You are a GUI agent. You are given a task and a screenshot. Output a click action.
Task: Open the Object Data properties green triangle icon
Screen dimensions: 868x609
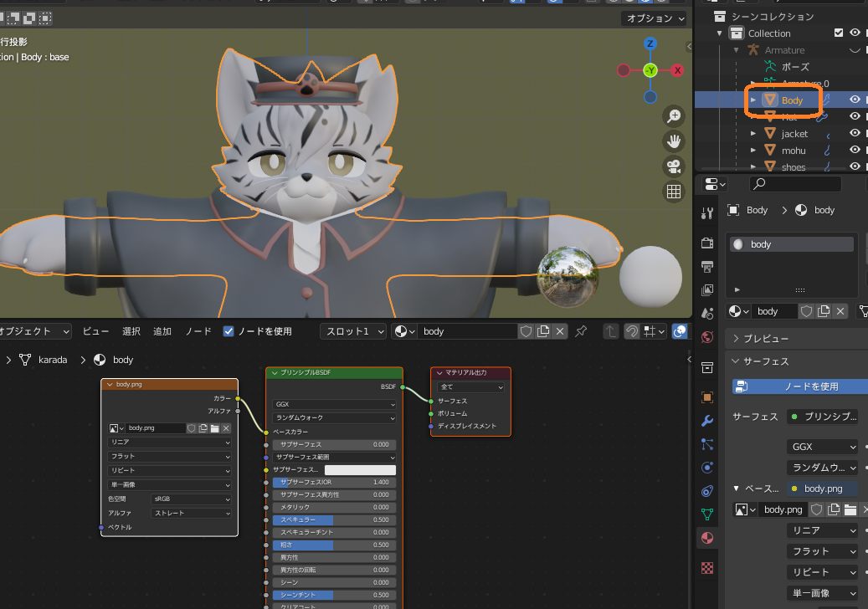point(707,514)
